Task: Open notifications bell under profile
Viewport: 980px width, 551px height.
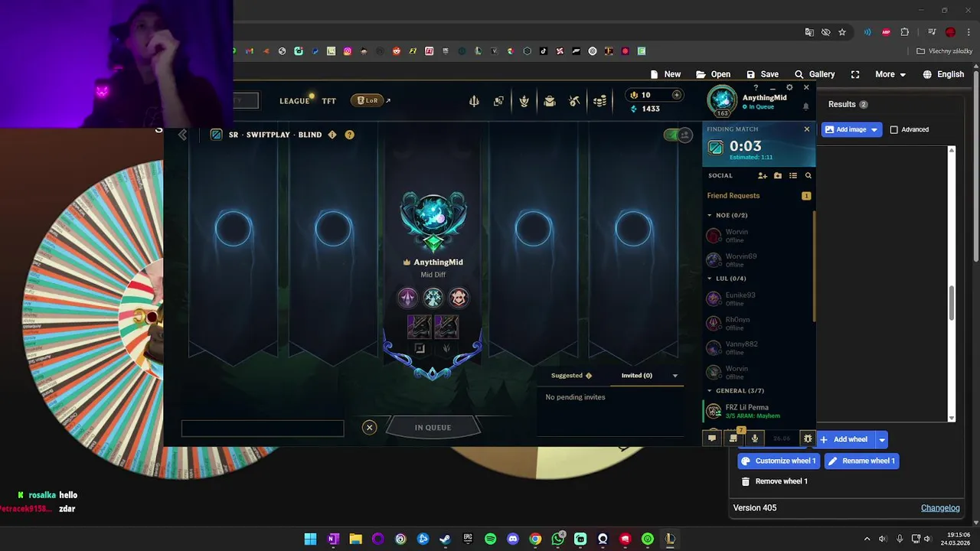Action: tap(805, 107)
